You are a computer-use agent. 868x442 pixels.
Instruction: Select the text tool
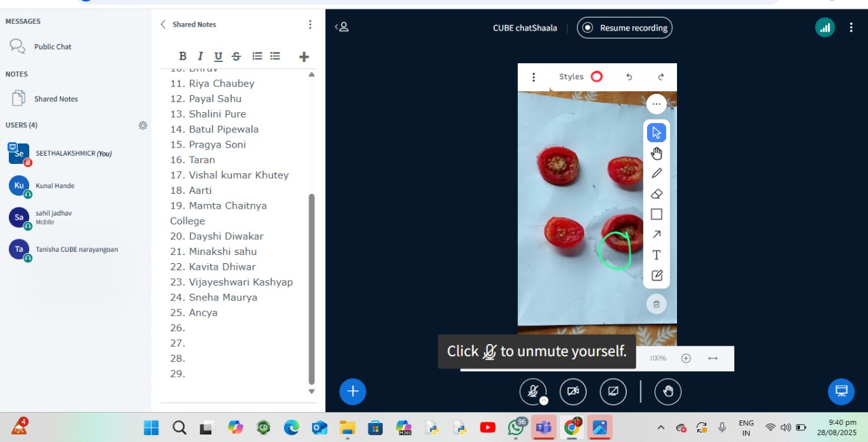coord(656,255)
